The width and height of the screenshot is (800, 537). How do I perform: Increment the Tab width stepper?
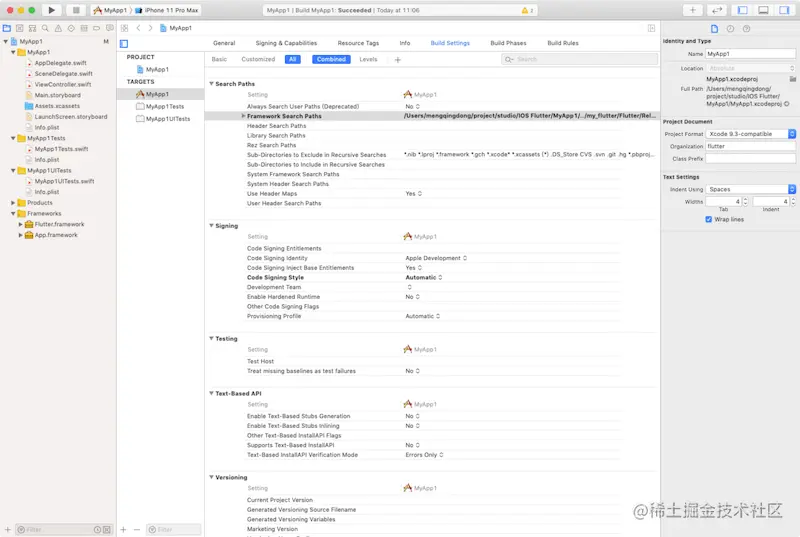745,199
